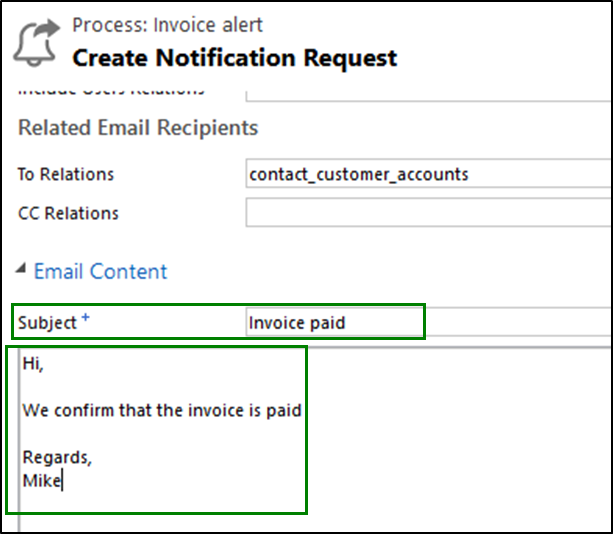The width and height of the screenshot is (613, 534).
Task: Click the 'Regards,' line in email body
Action: pyautogui.click(x=57, y=457)
